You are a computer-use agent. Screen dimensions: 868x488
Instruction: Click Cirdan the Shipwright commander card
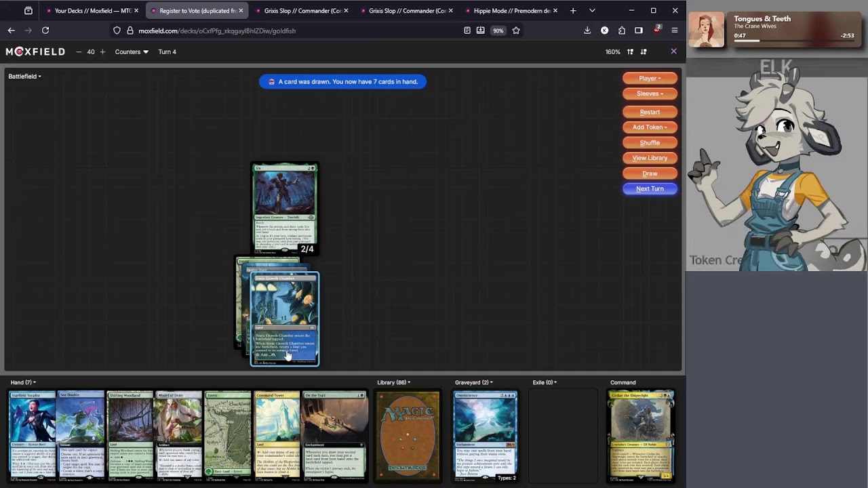[x=641, y=436]
